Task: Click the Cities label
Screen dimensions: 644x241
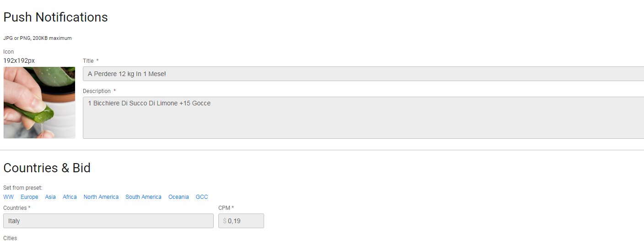Action: pyautogui.click(x=10, y=238)
